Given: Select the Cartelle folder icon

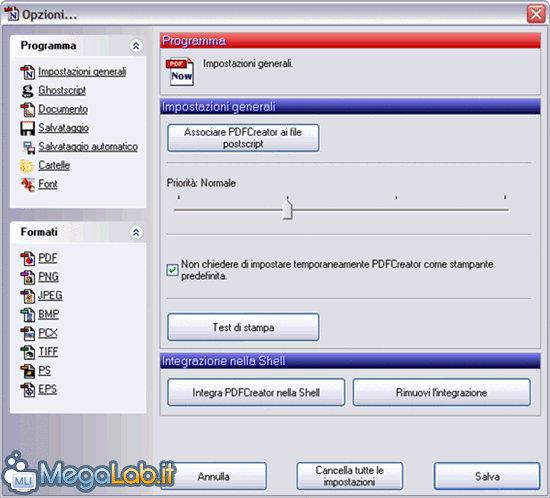Looking at the screenshot, I should pos(27,166).
